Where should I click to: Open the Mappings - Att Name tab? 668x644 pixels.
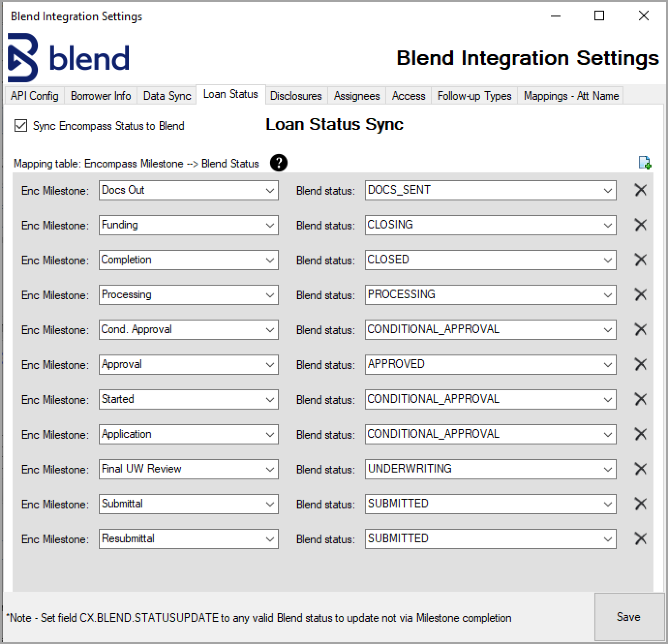coord(571,96)
